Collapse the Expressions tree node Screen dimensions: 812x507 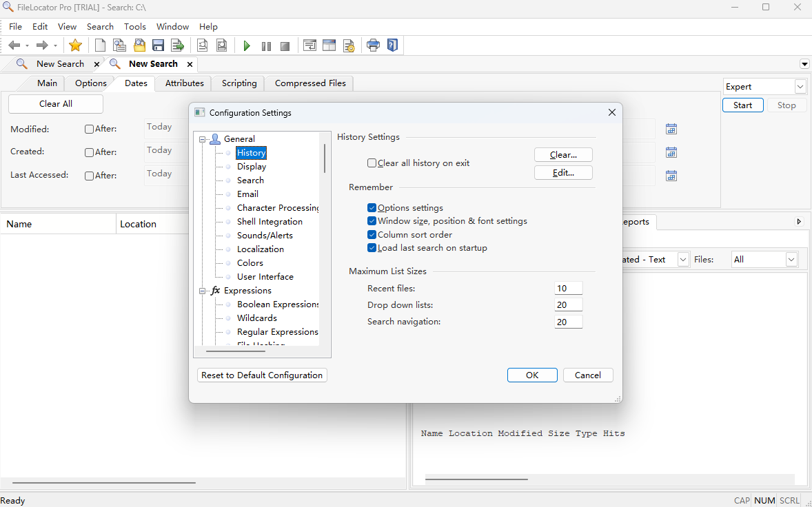click(203, 291)
